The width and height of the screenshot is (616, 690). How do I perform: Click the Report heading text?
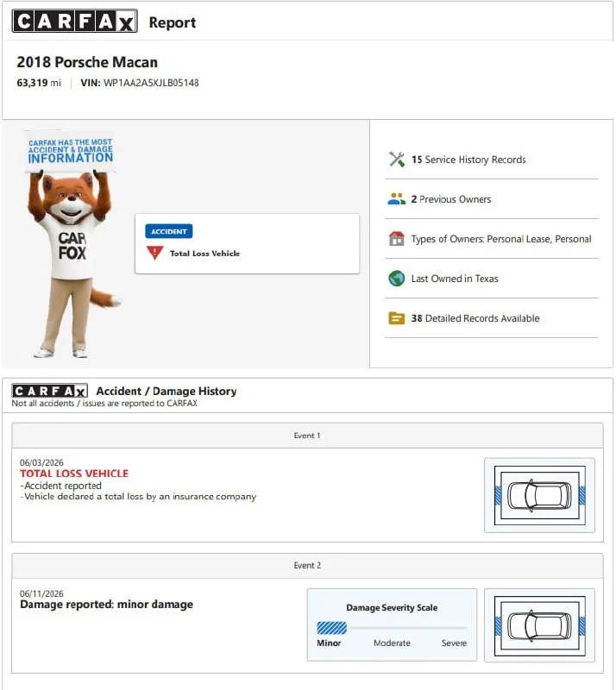point(173,22)
